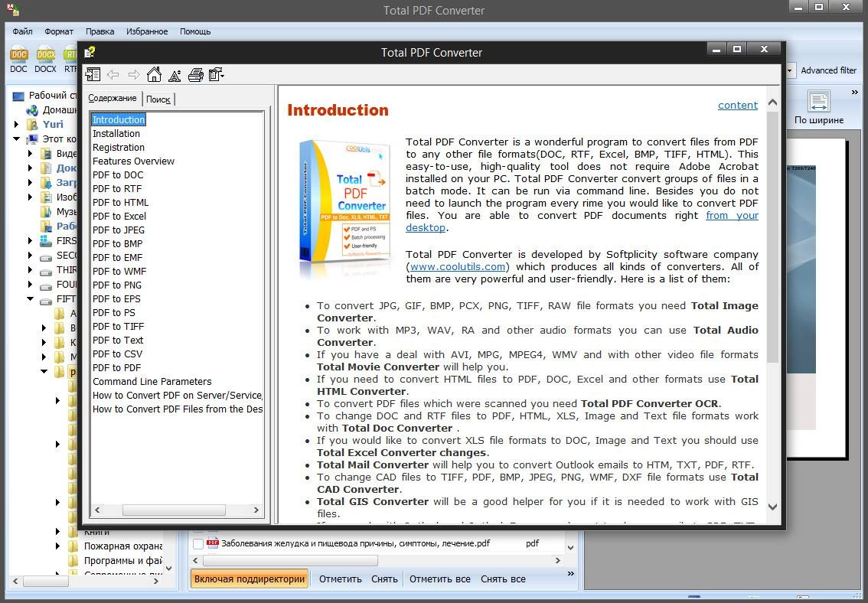This screenshot has width=868, height=603.
Task: Expand the Книги folder node
Action: tap(57, 532)
